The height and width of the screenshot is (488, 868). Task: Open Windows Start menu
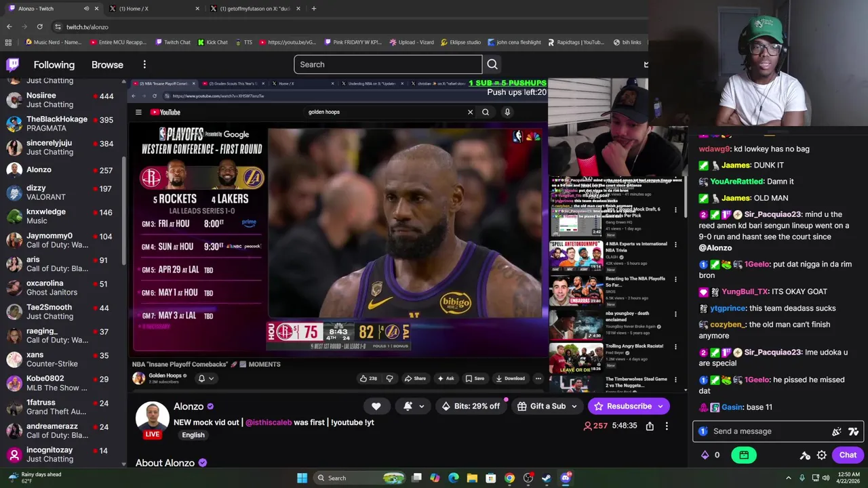302,478
